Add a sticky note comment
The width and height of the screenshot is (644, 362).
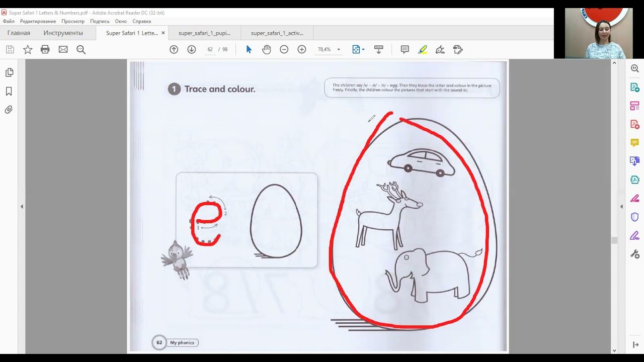pyautogui.click(x=405, y=49)
